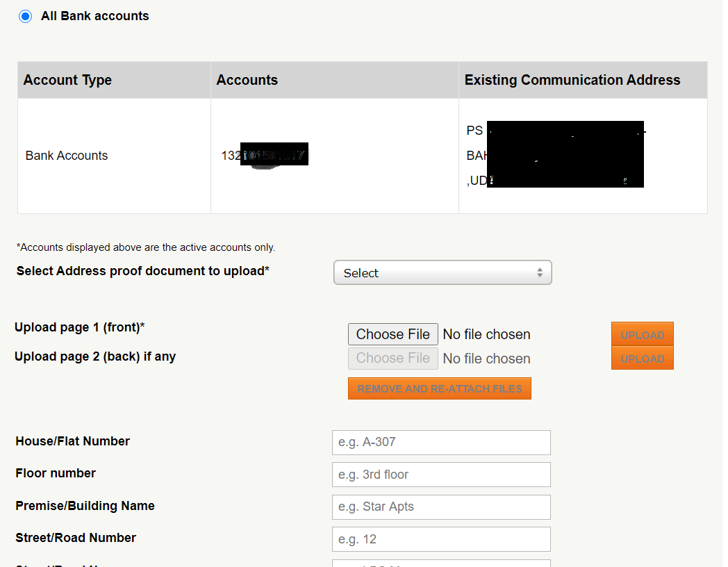Click the UPLOAD button for page 1
The height and width of the screenshot is (567, 728).
(642, 334)
